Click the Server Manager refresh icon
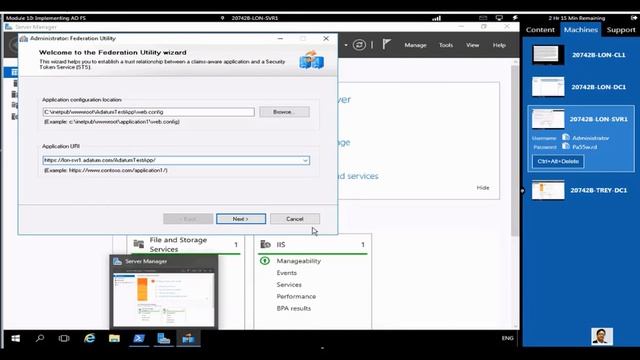This screenshot has height=360, width=640. (359, 45)
